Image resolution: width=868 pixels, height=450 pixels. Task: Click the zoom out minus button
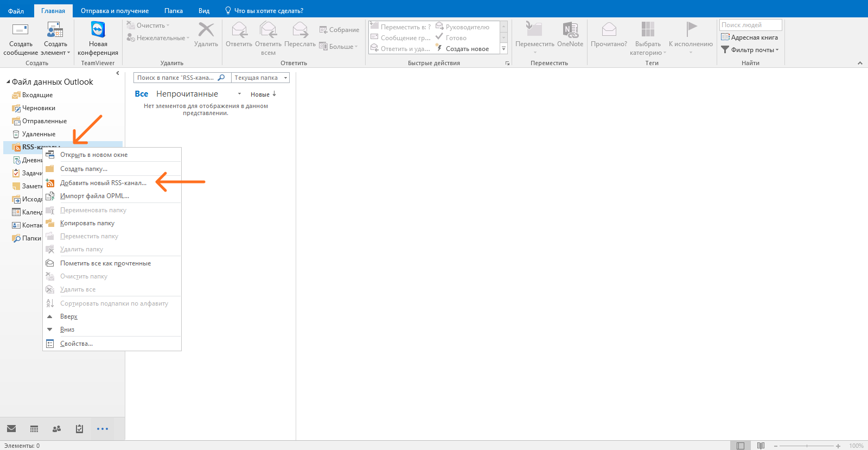(776, 446)
